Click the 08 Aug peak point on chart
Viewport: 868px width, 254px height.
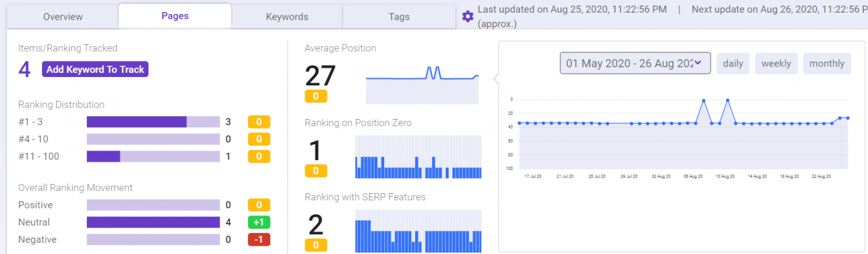pyautogui.click(x=703, y=101)
